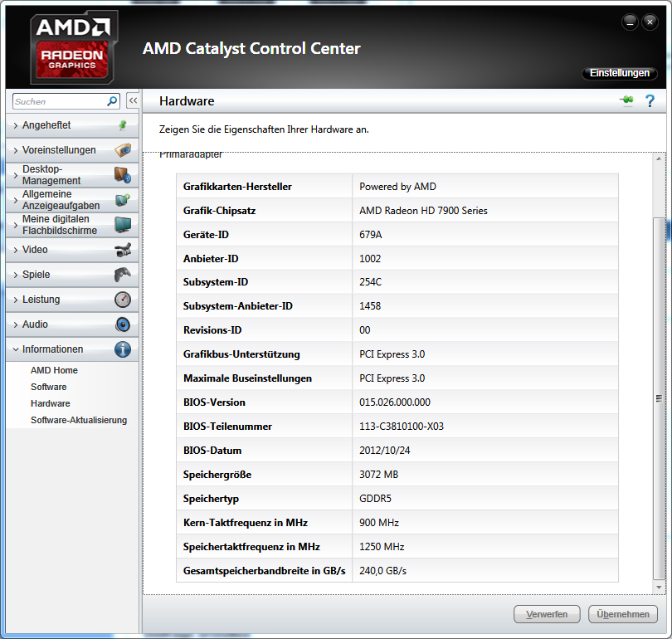Click the Desktop-Management icon
672x639 pixels.
(123, 175)
